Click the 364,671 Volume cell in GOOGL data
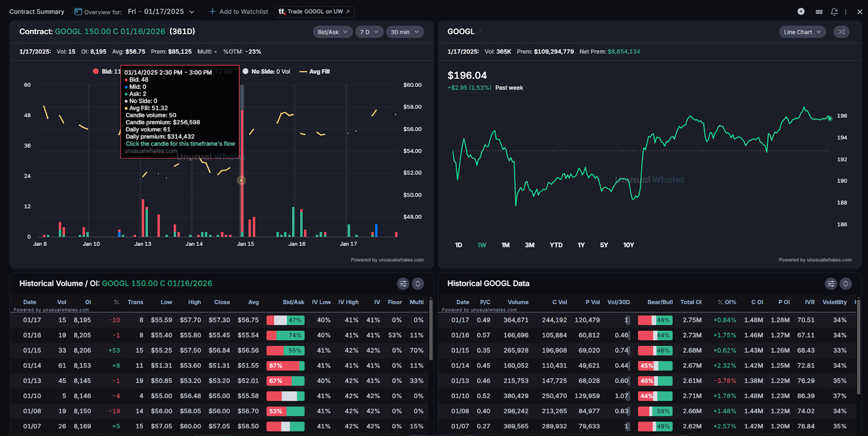 (x=516, y=320)
